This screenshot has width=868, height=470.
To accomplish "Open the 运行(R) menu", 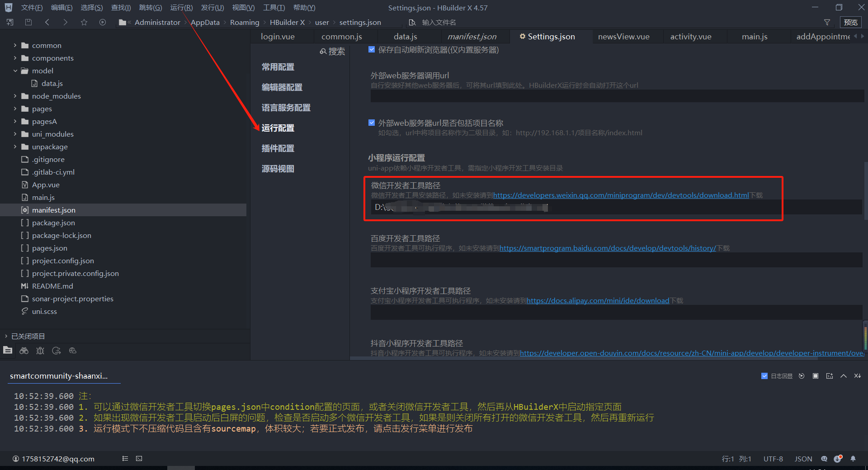I will (x=181, y=8).
